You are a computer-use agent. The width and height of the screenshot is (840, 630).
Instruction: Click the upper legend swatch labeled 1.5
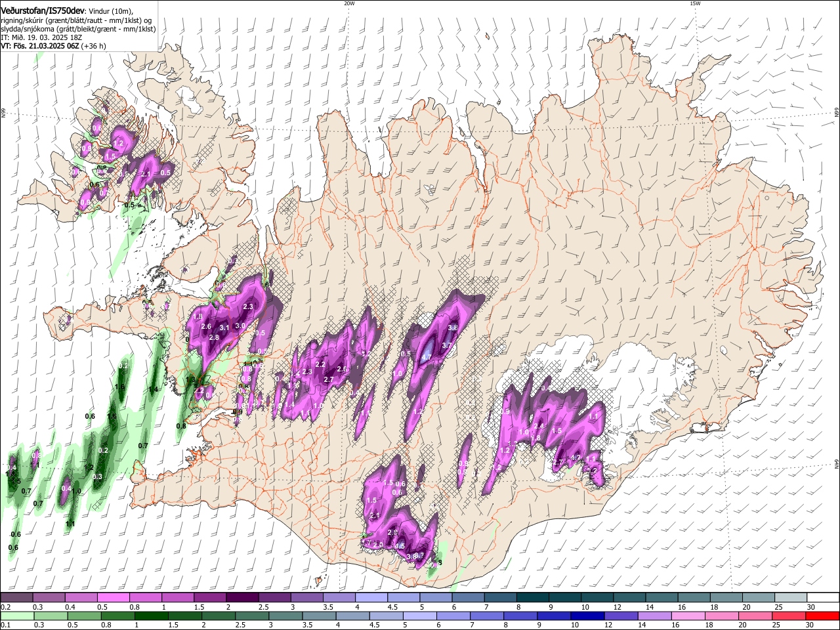tap(210, 598)
